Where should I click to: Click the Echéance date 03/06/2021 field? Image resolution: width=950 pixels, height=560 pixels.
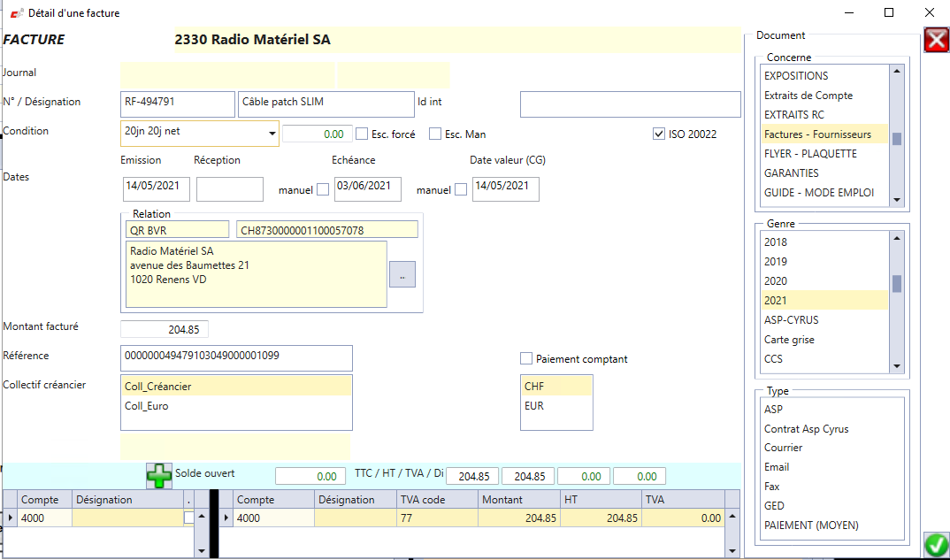click(x=368, y=189)
